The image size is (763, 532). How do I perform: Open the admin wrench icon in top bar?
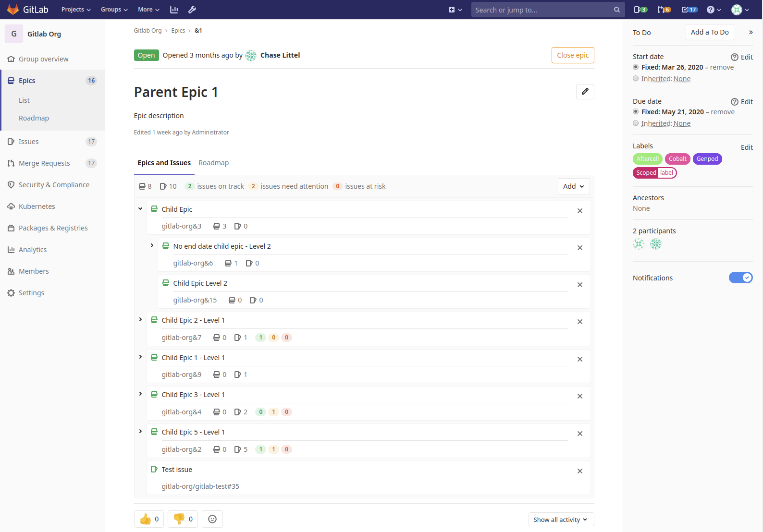click(x=192, y=10)
